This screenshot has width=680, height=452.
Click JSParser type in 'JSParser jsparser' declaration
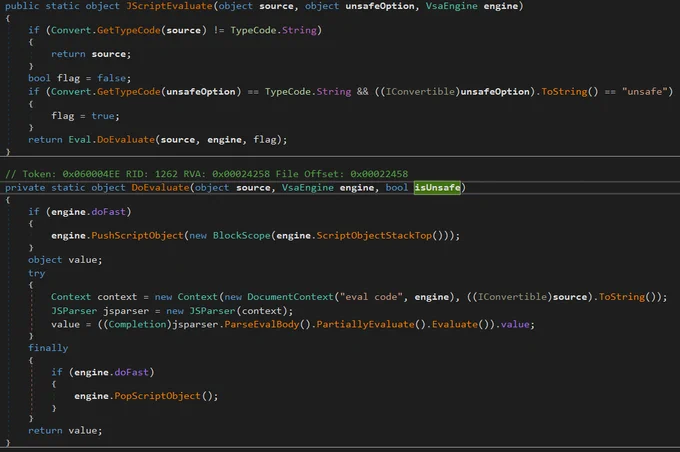click(74, 311)
